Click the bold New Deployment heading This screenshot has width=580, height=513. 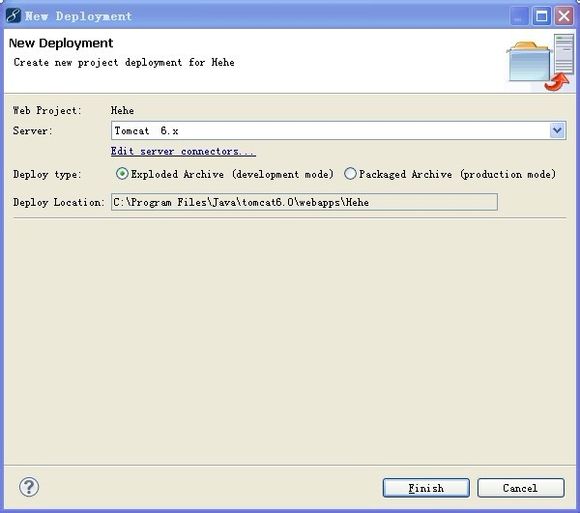[61, 43]
